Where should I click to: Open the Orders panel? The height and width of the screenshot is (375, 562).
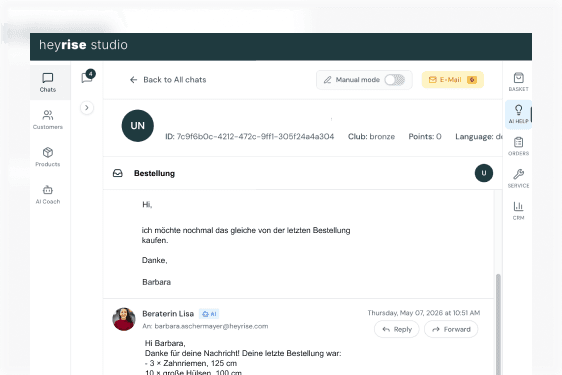518,146
